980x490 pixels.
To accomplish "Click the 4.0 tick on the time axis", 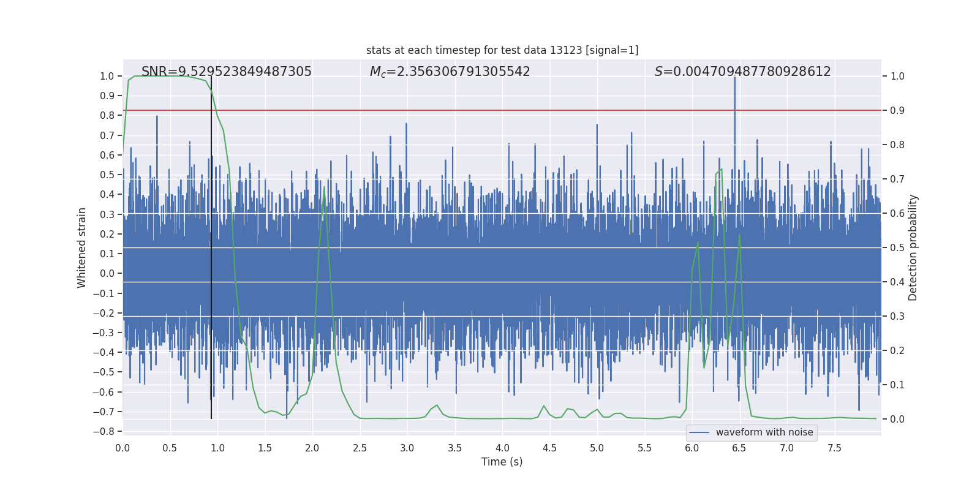I will point(502,448).
